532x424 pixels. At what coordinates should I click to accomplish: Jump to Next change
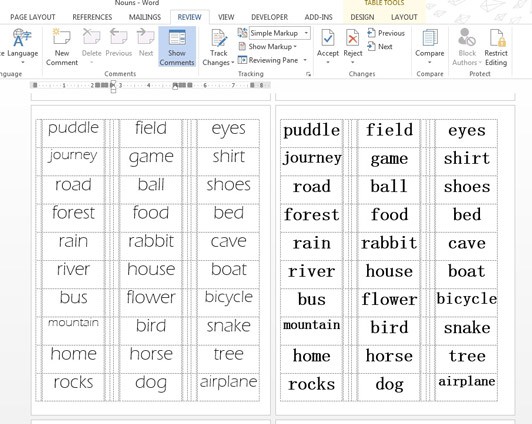(x=380, y=46)
